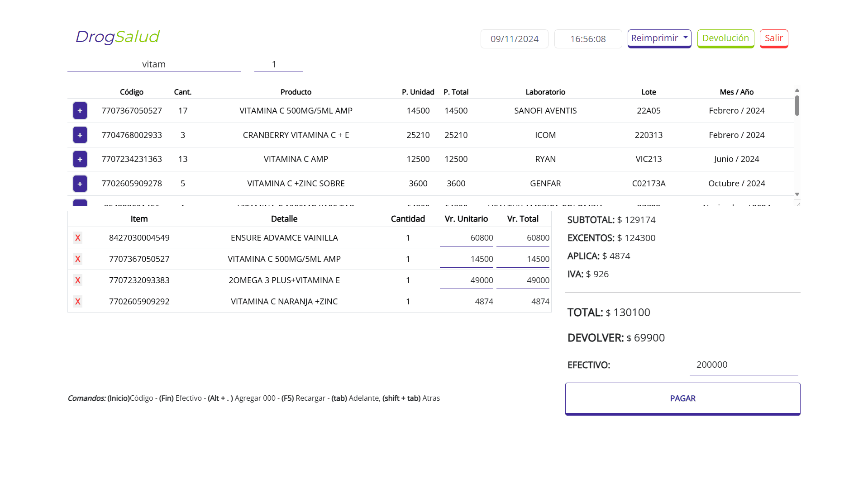Click the quantity field next to search

(x=278, y=64)
